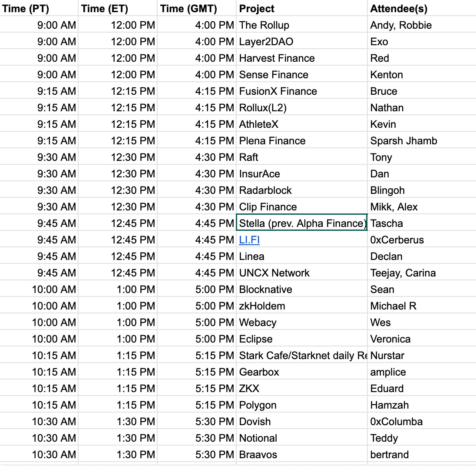Select the InsurAce cell
Viewport: 476px width, 466px height.
[x=302, y=173]
